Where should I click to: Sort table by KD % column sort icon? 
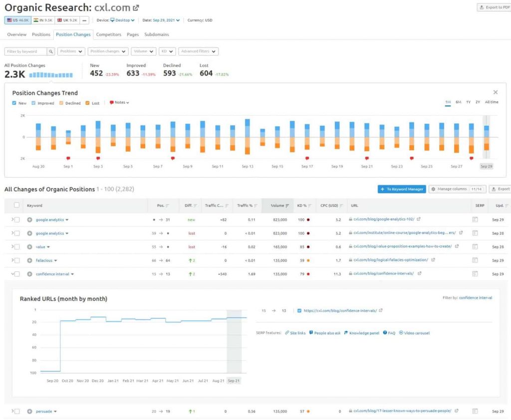(310, 206)
